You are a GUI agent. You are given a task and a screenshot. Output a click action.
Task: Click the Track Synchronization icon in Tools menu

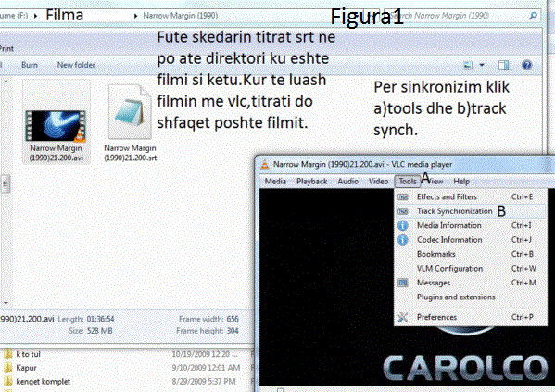click(403, 211)
